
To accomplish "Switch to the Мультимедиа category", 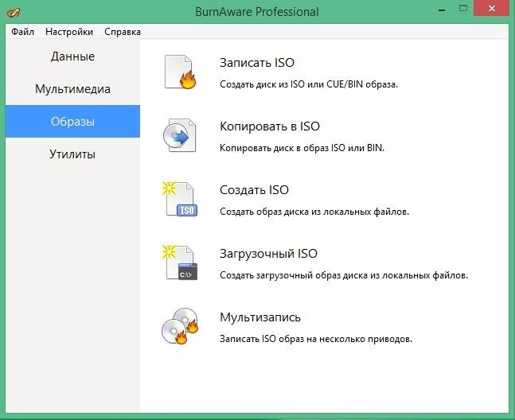I will click(x=72, y=89).
